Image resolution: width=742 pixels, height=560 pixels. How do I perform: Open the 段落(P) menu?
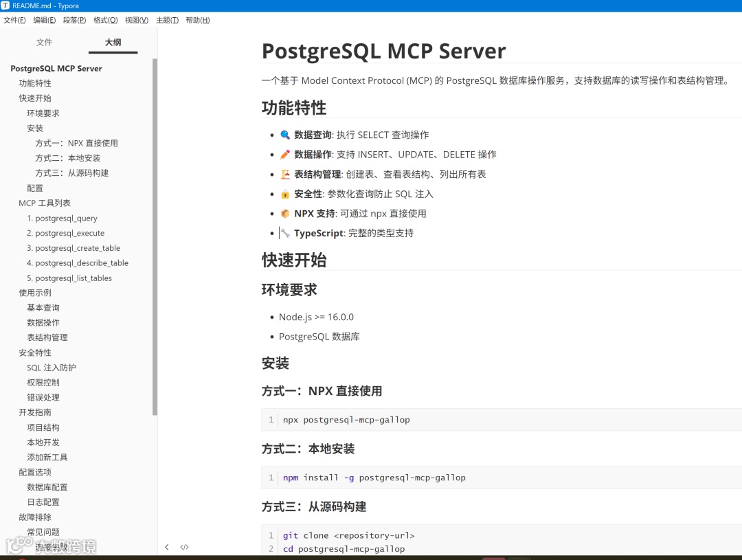[75, 20]
